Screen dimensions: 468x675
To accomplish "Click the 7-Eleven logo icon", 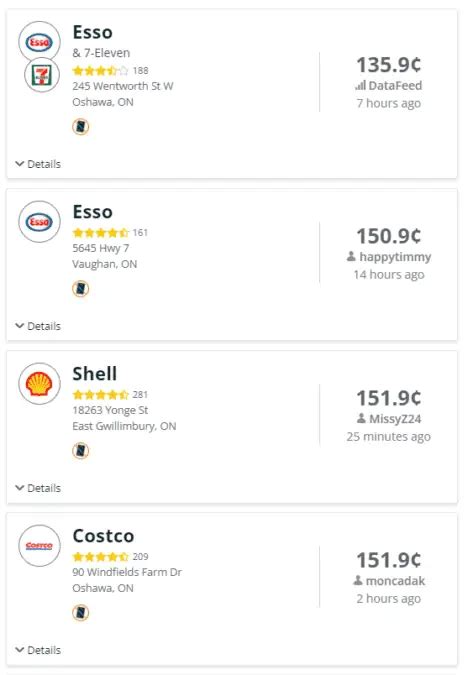I will [42, 74].
